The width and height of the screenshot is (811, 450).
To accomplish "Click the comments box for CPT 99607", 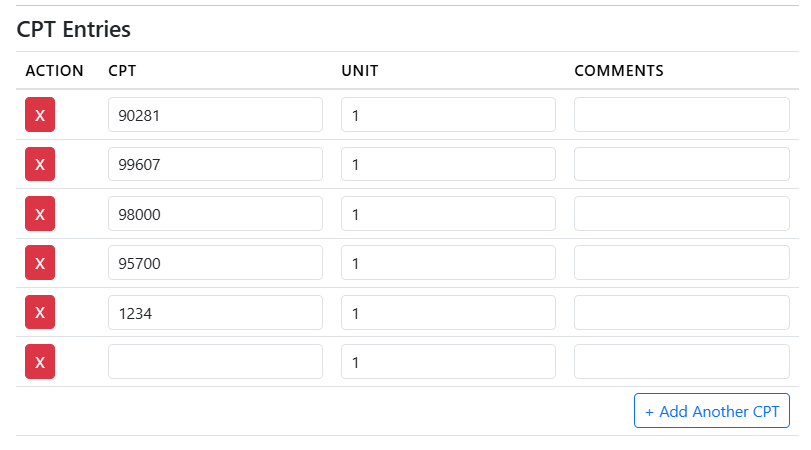I will click(x=681, y=164).
